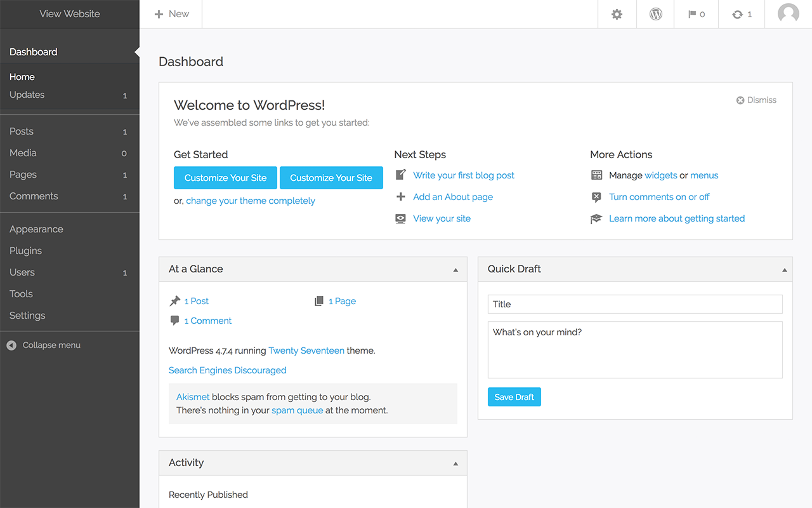Collapse the Activity widget
Viewport: 812px width, 508px height.
click(x=455, y=464)
